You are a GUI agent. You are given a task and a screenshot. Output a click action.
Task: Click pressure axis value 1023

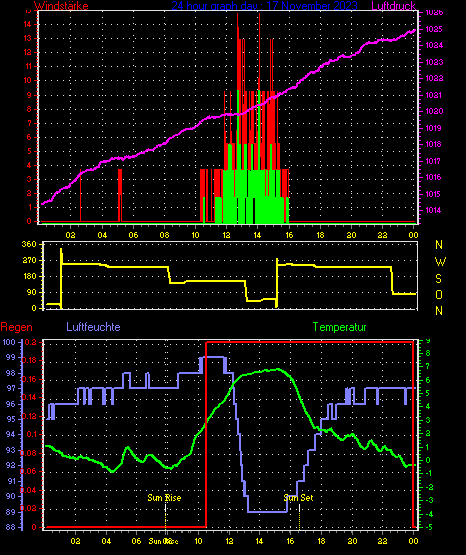tap(434, 62)
